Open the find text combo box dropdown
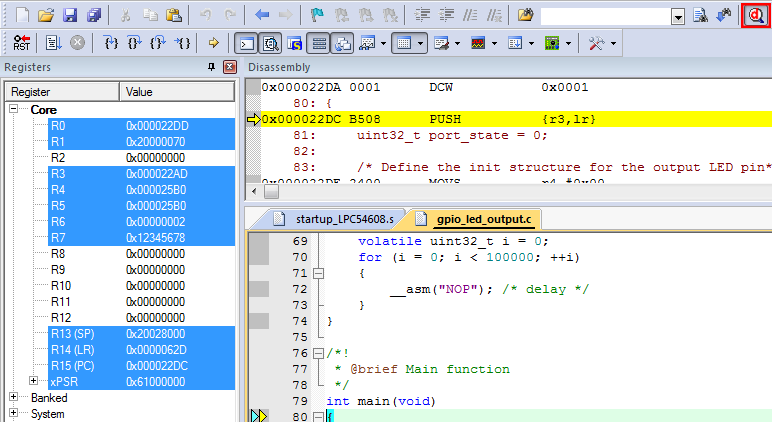772x422 pixels. [678, 17]
